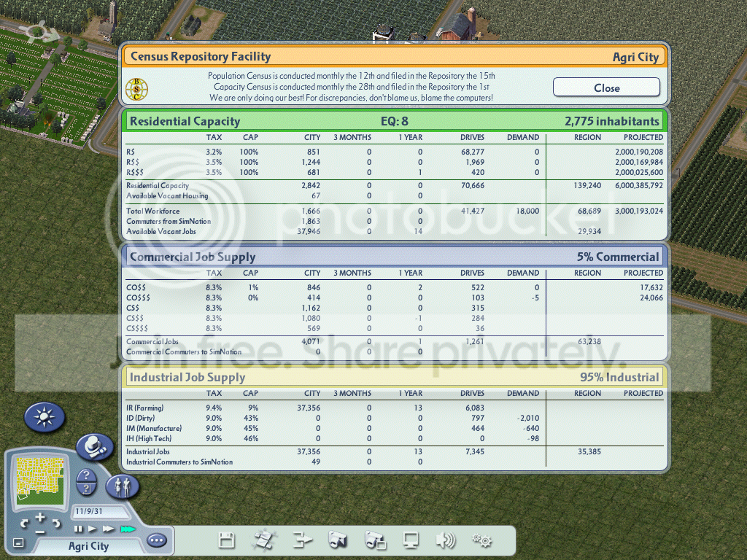
Task: Click the CS$$ city value 1,162
Action: 311,308
